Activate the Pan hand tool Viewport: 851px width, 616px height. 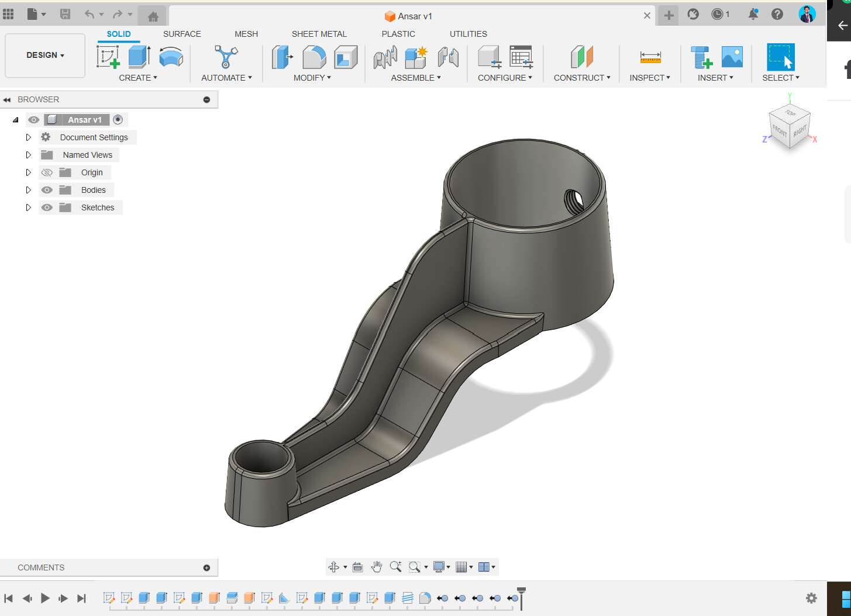pyautogui.click(x=377, y=566)
